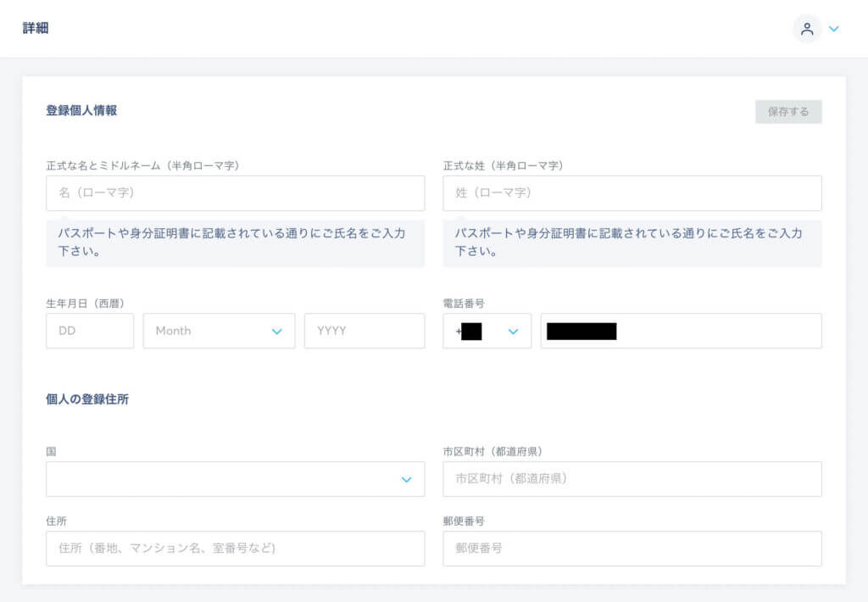Click the 住所 street address field
The width and height of the screenshot is (868, 602).
coord(235,549)
